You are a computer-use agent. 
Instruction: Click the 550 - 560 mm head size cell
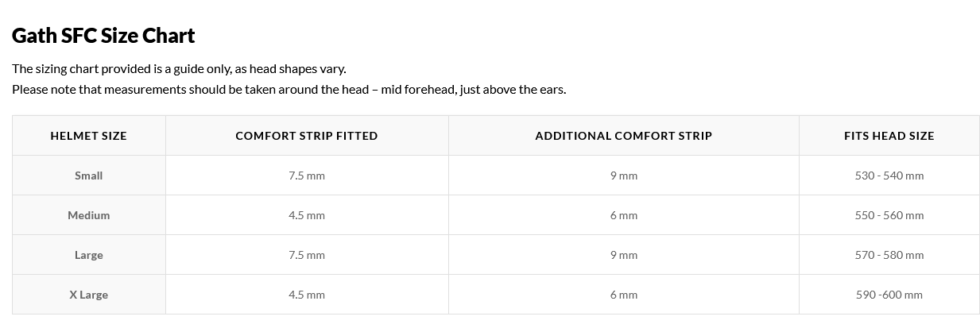click(889, 215)
